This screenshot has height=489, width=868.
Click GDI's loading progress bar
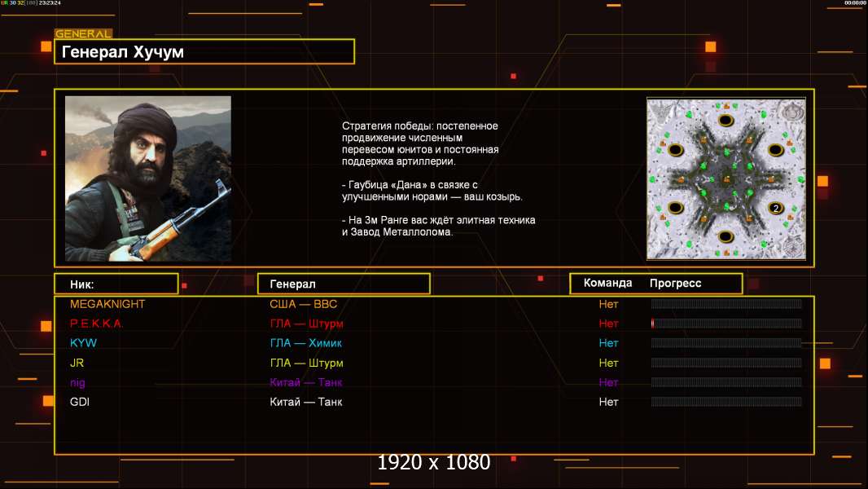[726, 402]
